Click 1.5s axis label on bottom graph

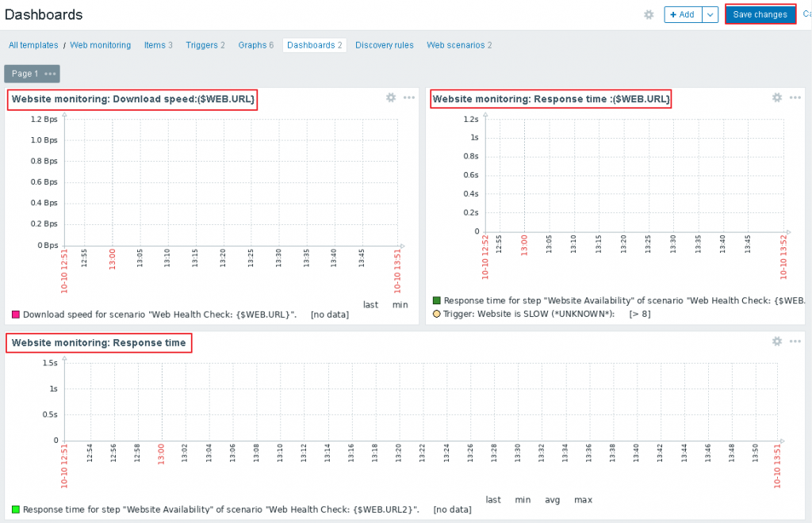pos(50,363)
